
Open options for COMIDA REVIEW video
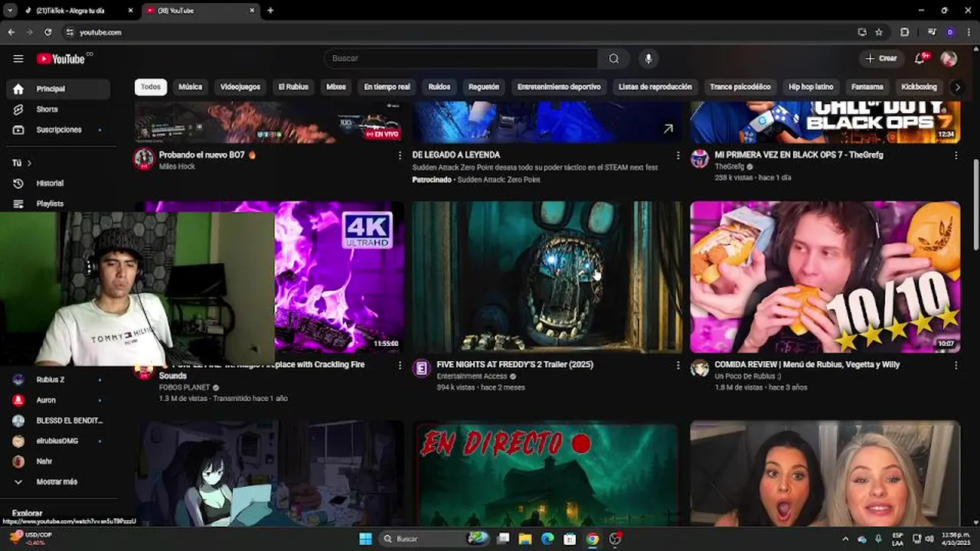click(955, 366)
